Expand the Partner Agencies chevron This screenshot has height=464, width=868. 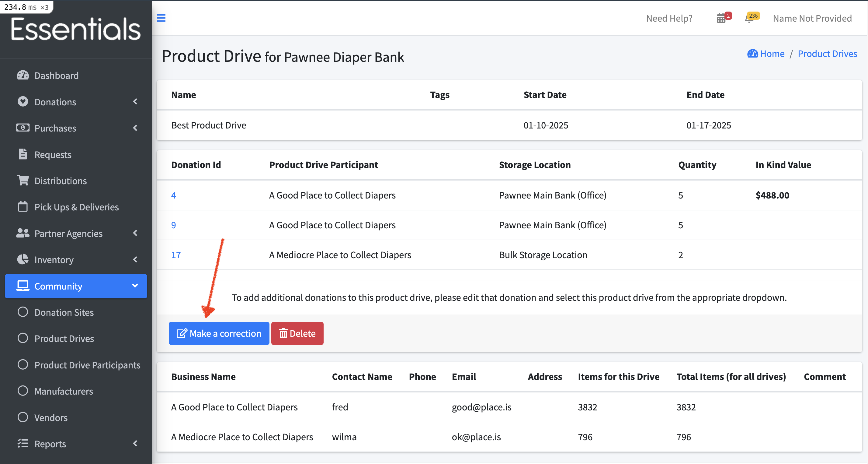pos(135,233)
